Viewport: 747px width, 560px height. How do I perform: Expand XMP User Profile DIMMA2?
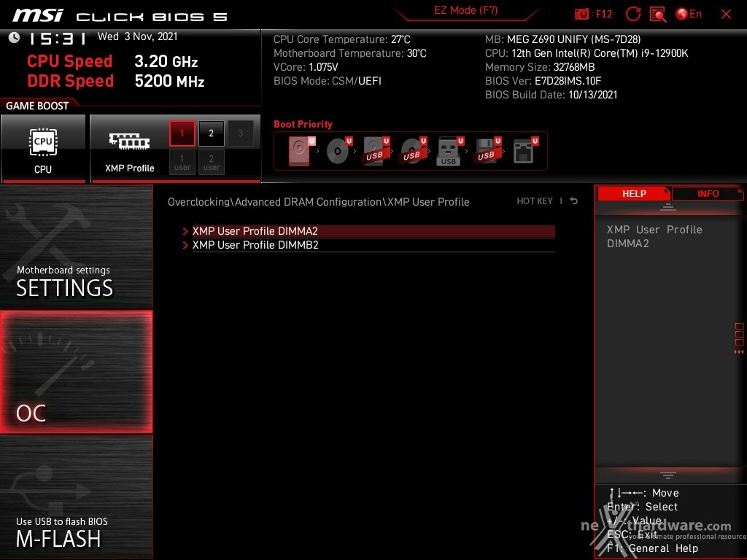(x=373, y=231)
